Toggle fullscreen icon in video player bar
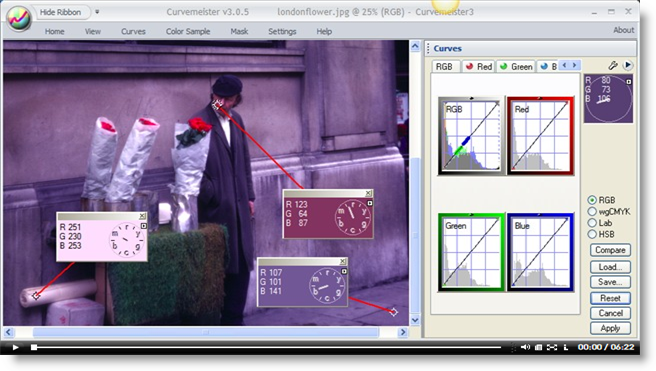Screen dimensions: 656x371 pos(552,347)
